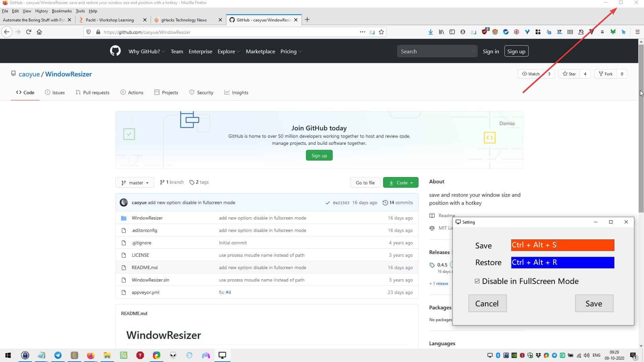Click the GitHub Octocat logo icon

tap(115, 51)
